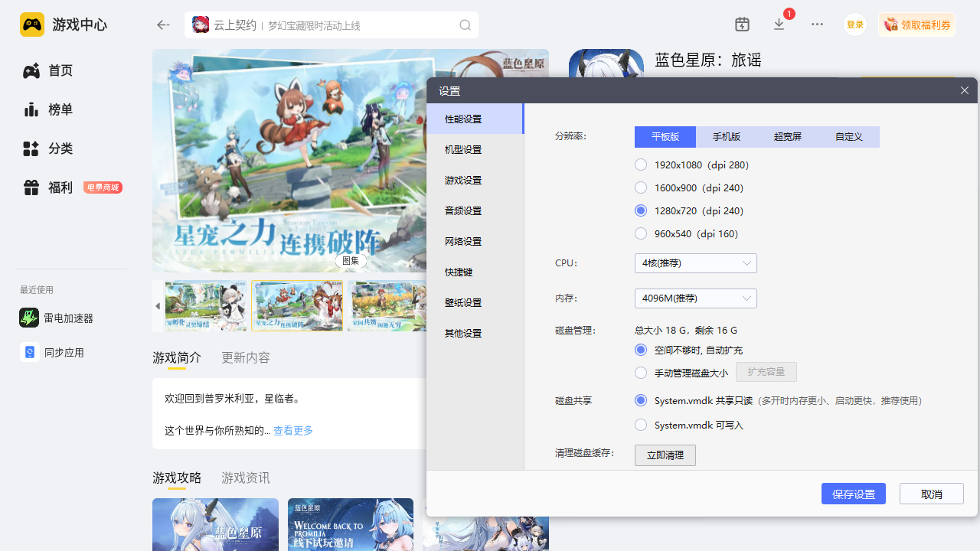980x551 pixels.
Task: Go to 首页 via gamepad icon
Action: pyautogui.click(x=31, y=70)
